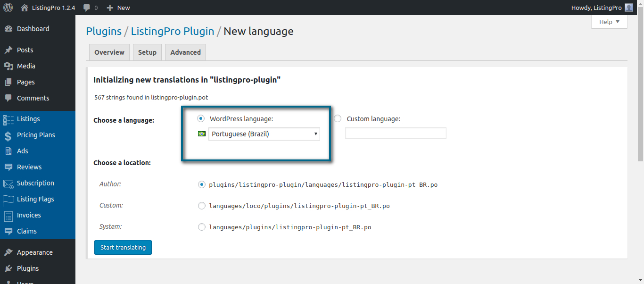The height and width of the screenshot is (284, 644).
Task: Click the Listing Flags flag icon
Action: [8, 200]
